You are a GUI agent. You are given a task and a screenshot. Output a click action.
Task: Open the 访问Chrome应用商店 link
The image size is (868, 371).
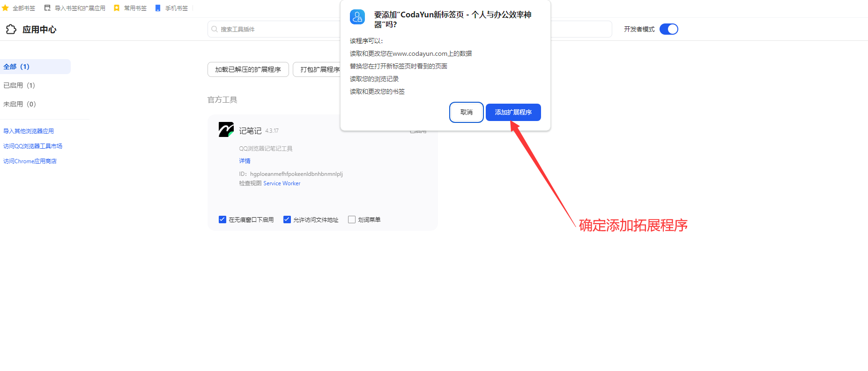[30, 161]
